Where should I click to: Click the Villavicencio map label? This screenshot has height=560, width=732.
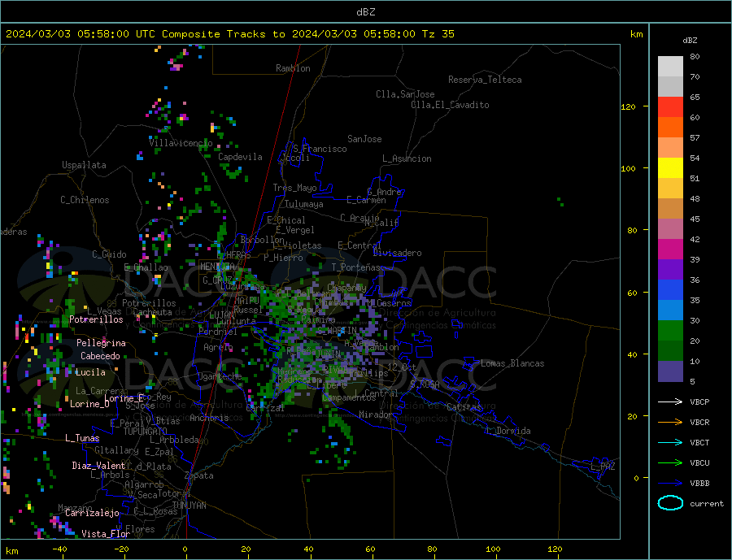(x=181, y=143)
